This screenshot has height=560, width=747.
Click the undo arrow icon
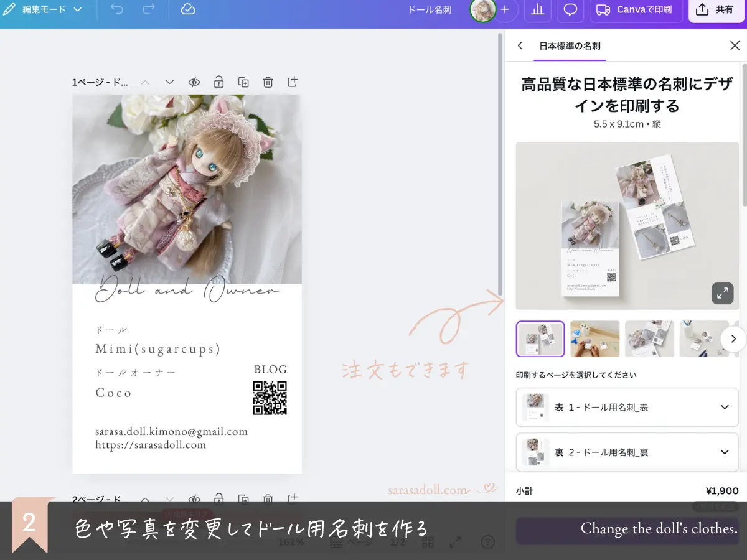(x=117, y=9)
